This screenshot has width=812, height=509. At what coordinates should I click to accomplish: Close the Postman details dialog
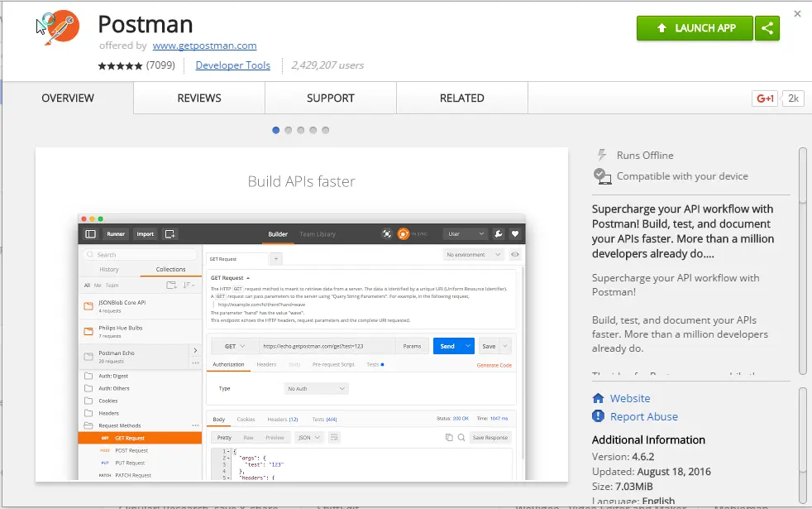[797, 14]
